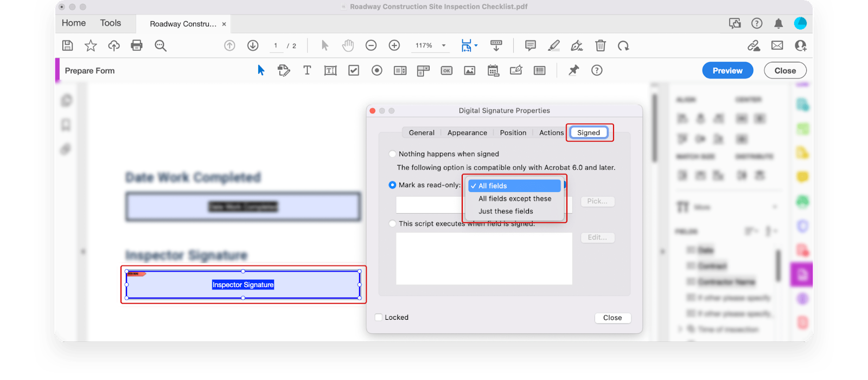868x380 pixels.
Task: Click the Save file icon
Action: click(68, 46)
